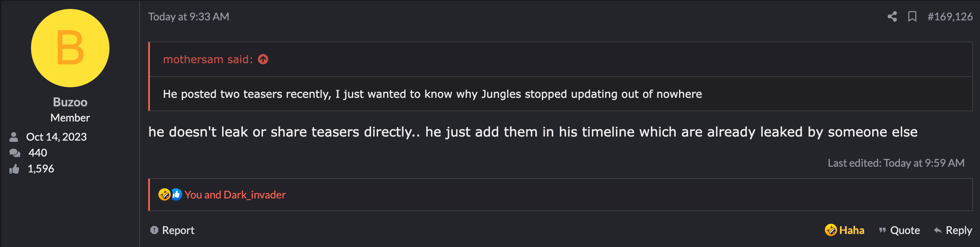The width and height of the screenshot is (980, 247).
Task: Click the join date person icon
Action: coord(14,137)
